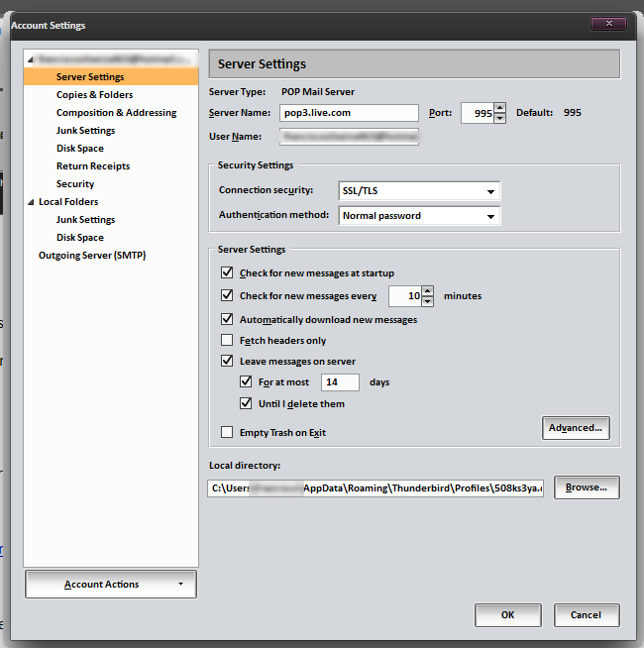The width and height of the screenshot is (644, 648).
Task: Click the Port number field
Action: pos(478,113)
